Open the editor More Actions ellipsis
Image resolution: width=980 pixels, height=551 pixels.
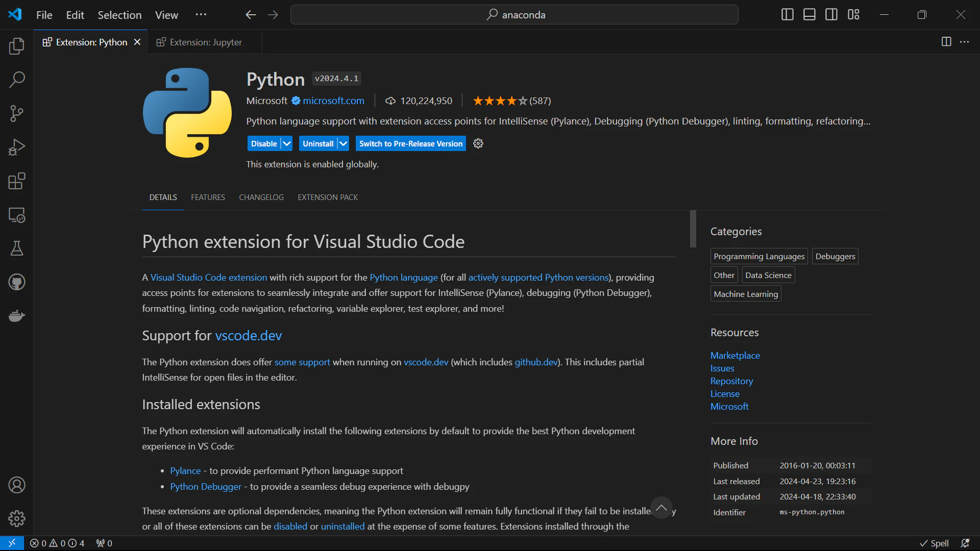click(x=964, y=42)
